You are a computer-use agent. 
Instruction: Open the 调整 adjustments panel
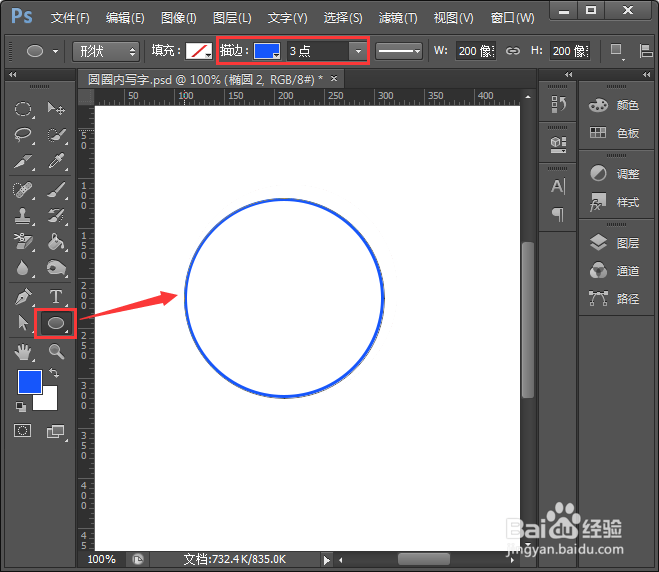click(x=614, y=174)
